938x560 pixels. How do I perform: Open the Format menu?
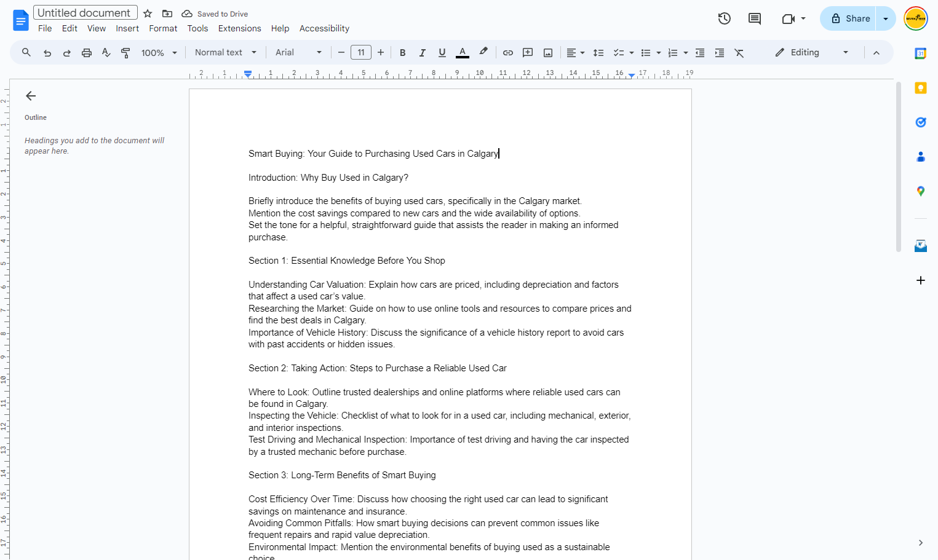[163, 28]
